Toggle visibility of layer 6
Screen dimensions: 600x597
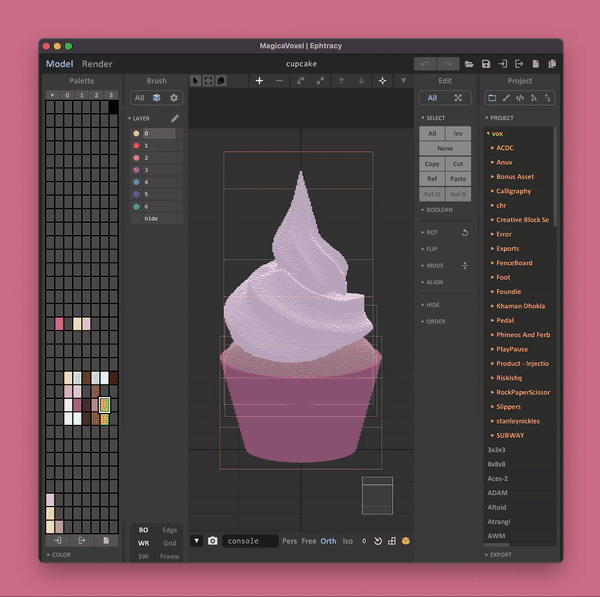[136, 207]
